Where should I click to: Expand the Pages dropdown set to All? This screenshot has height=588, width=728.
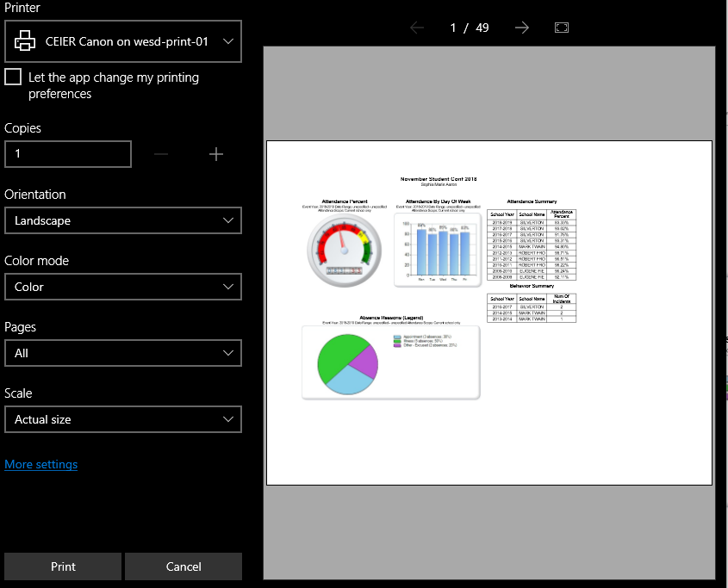123,353
